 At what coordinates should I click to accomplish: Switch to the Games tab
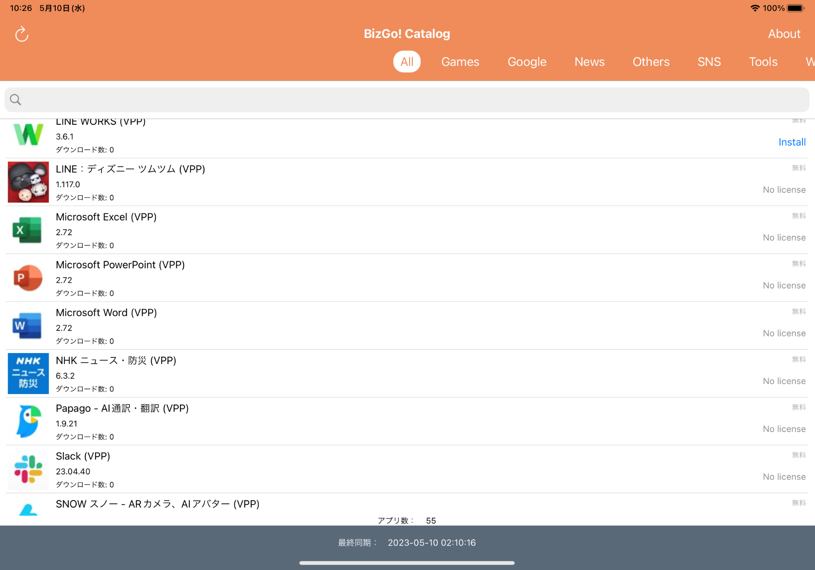coord(460,62)
